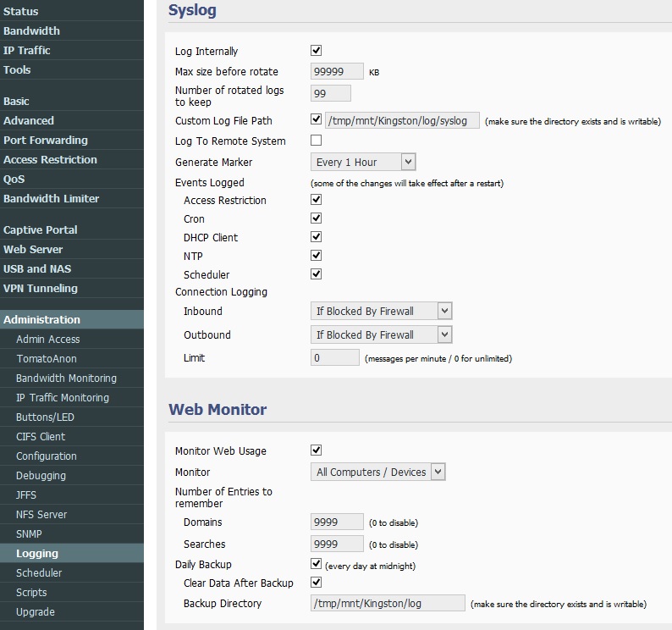This screenshot has width=672, height=630.
Task: Click the Max size before rotate field
Action: point(337,71)
